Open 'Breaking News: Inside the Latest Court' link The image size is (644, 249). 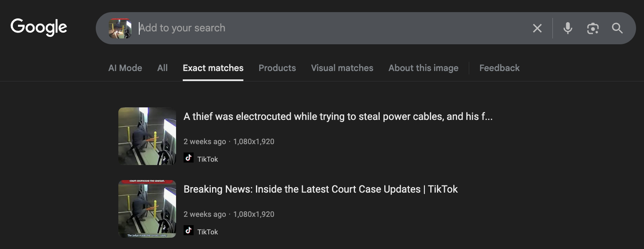(320, 189)
